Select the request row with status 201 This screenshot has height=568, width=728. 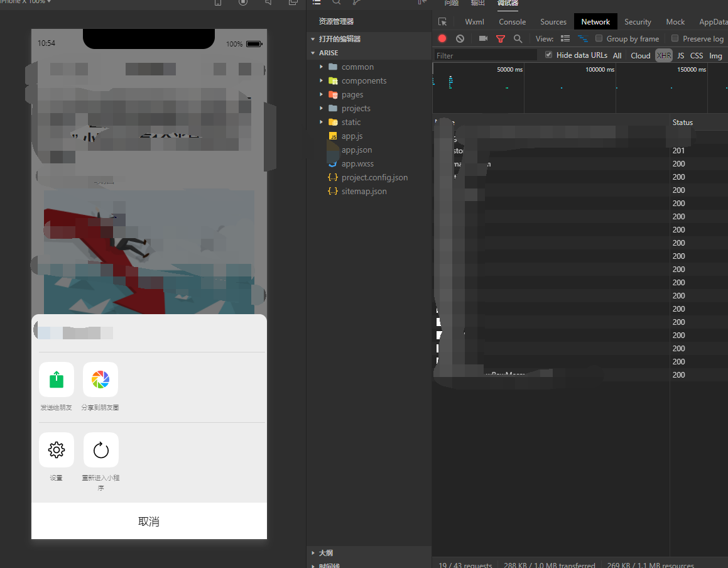[580, 150]
